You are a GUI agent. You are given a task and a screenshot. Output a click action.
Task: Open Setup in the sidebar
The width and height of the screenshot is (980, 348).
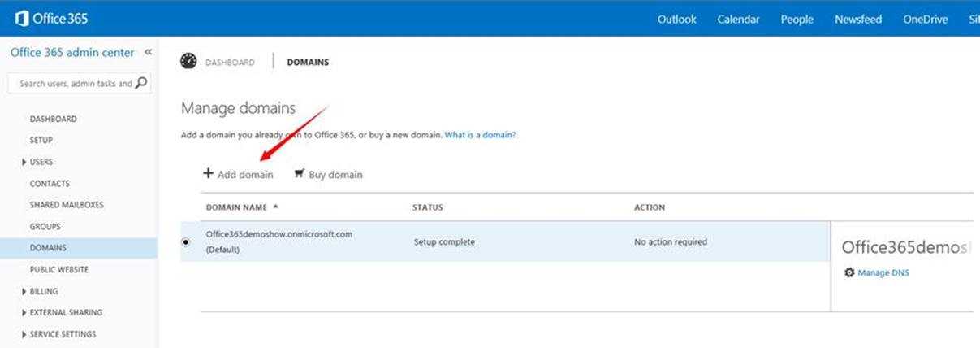pos(41,140)
